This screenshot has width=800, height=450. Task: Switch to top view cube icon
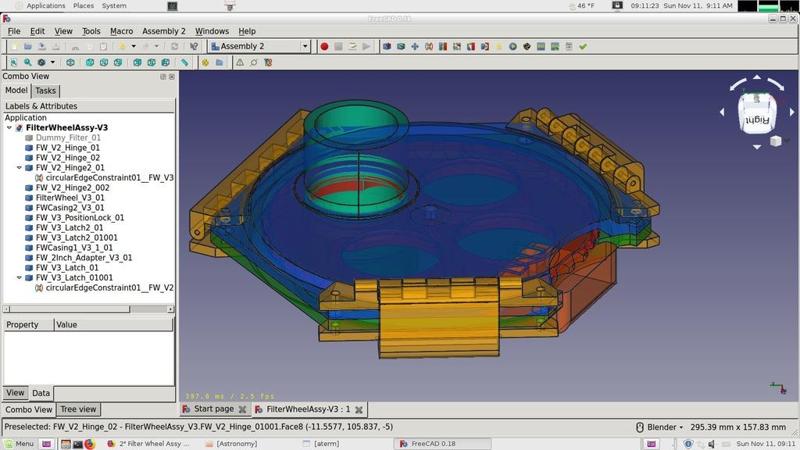pos(104,62)
